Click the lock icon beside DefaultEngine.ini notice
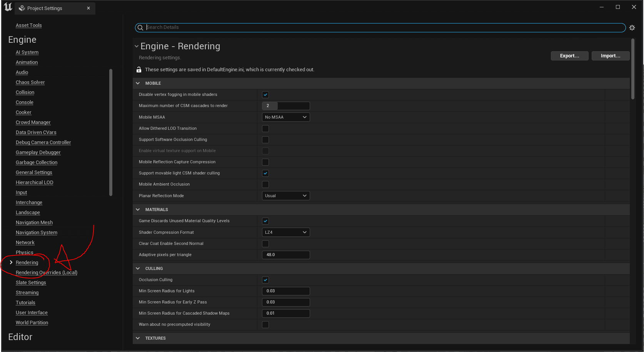This screenshot has height=352, width=644. [139, 70]
